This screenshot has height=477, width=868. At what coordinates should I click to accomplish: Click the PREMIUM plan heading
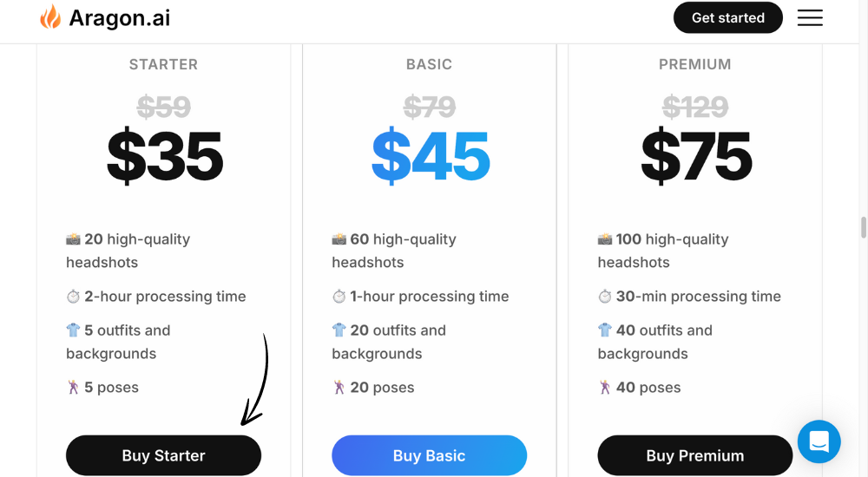[694, 64]
